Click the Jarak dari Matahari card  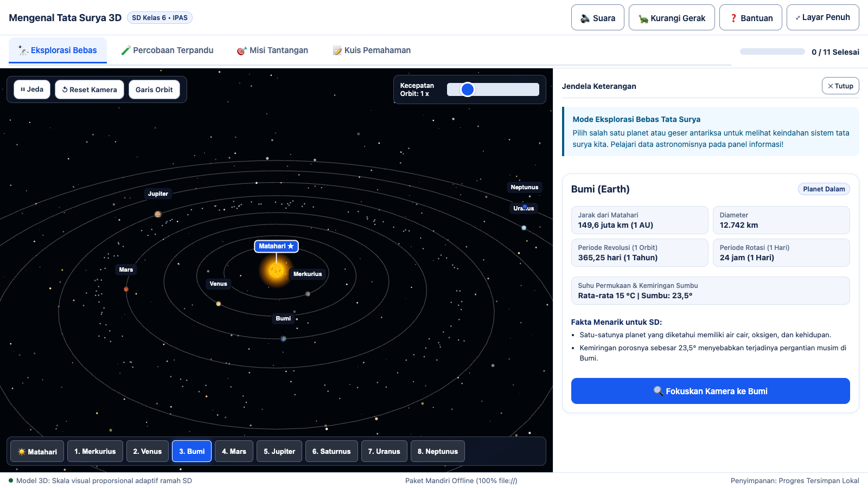pos(640,220)
